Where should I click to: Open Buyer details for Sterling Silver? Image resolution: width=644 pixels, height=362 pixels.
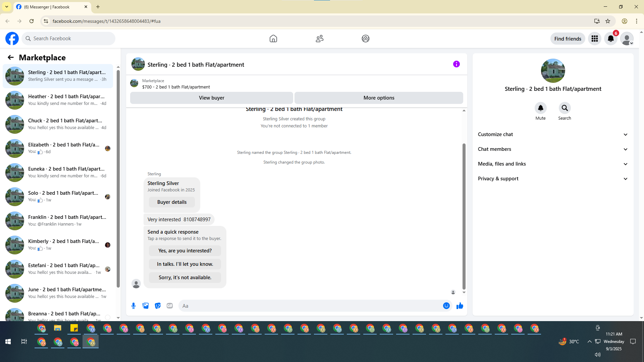coord(172,202)
